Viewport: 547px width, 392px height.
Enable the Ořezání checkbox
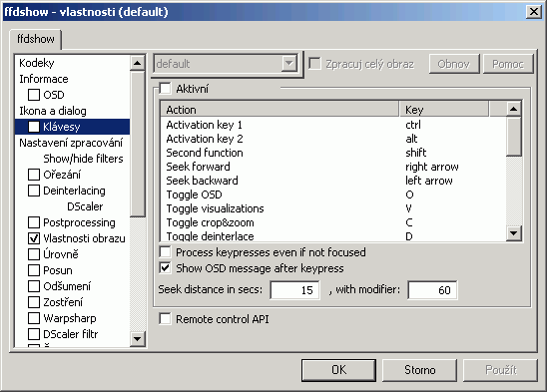[34, 175]
